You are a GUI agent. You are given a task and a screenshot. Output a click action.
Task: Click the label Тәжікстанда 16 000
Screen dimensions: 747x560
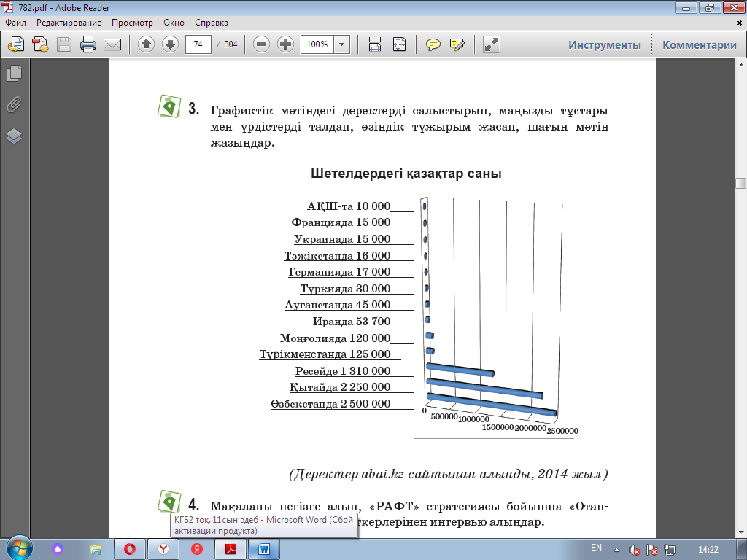(337, 256)
